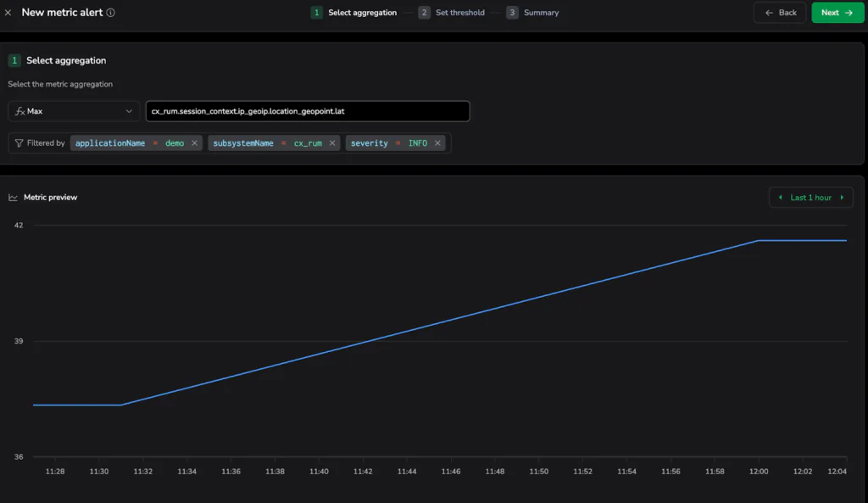Go to previous time range arrow

coord(780,198)
